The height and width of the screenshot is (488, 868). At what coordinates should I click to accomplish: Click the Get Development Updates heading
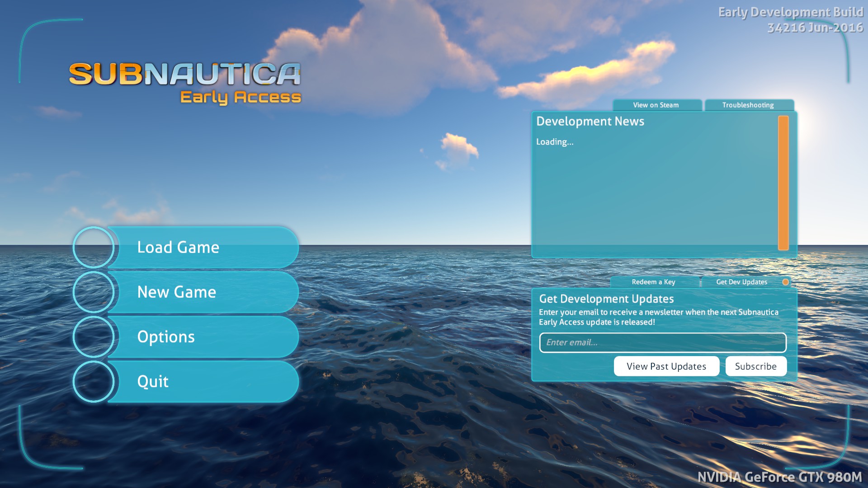point(606,299)
